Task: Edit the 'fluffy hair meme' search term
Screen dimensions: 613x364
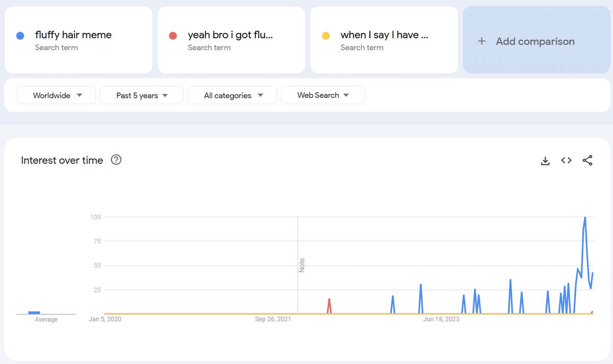Action: (73, 35)
